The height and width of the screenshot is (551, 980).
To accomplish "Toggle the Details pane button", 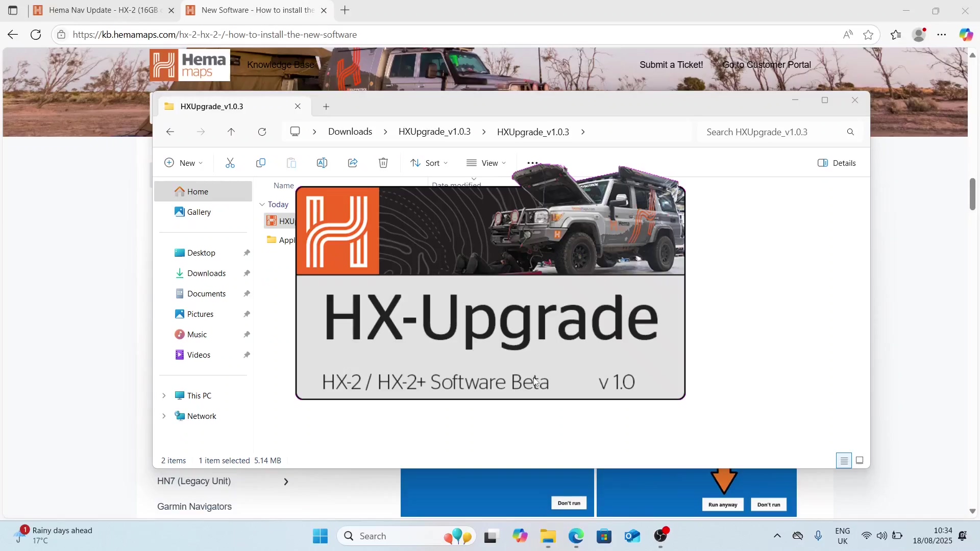I will point(837,163).
